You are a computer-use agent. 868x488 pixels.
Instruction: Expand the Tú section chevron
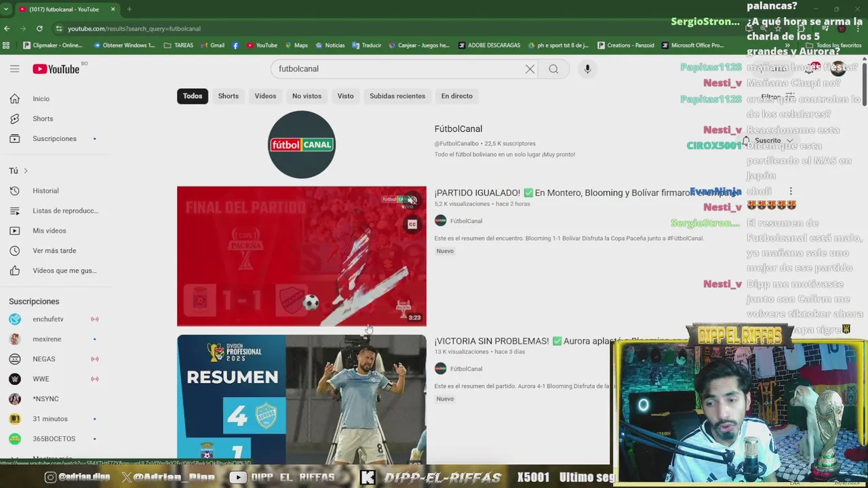pyautogui.click(x=26, y=171)
